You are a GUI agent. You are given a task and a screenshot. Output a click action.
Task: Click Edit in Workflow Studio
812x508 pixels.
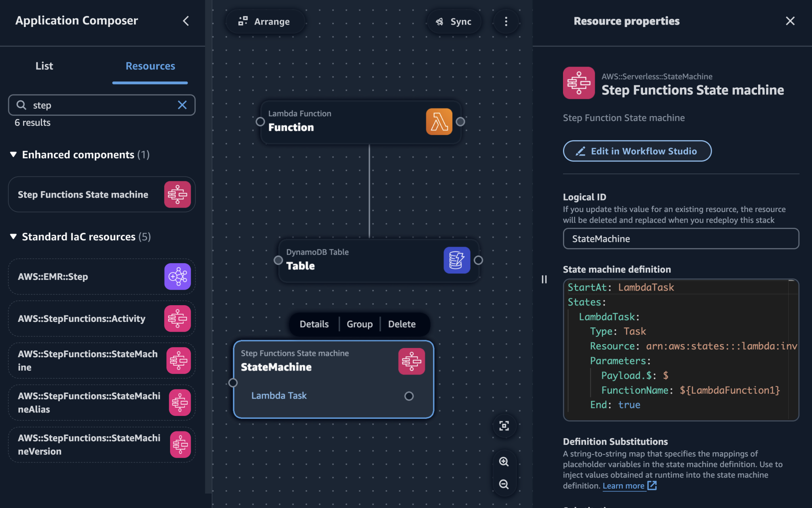[x=636, y=151]
